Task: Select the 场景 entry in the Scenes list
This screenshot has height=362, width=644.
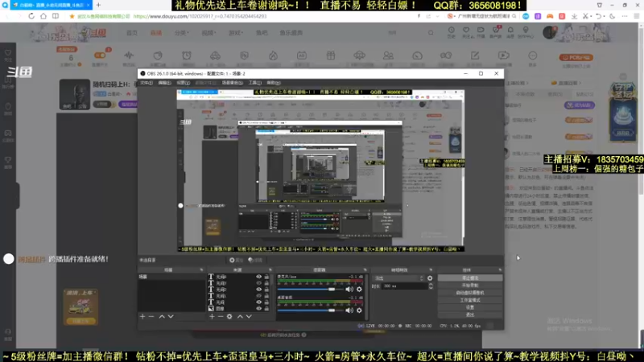Action: [x=171, y=277]
